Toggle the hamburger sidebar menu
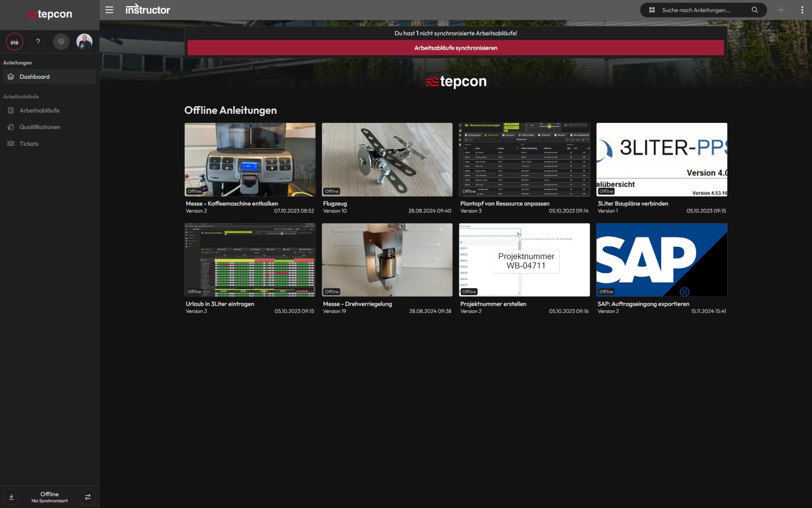The height and width of the screenshot is (508, 812). (x=109, y=10)
